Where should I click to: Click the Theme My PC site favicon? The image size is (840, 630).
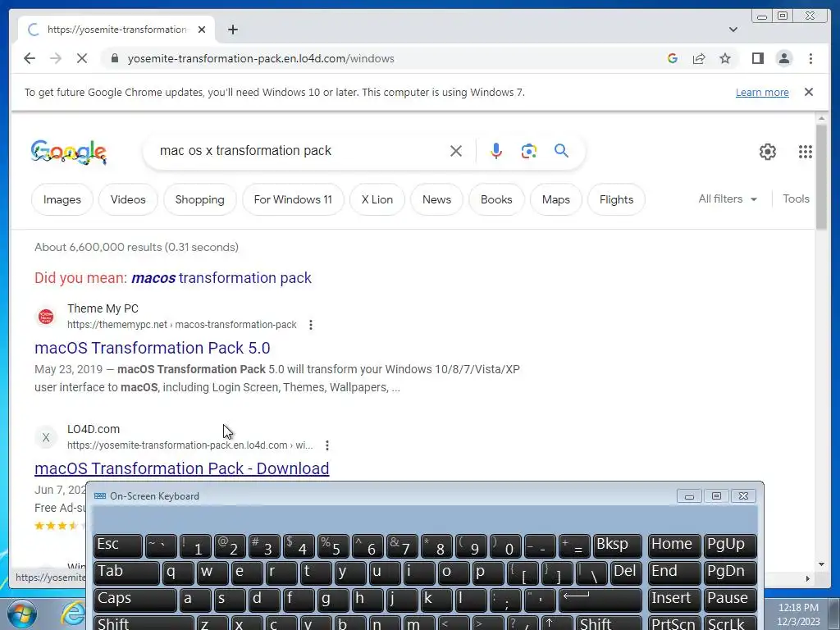[46, 316]
